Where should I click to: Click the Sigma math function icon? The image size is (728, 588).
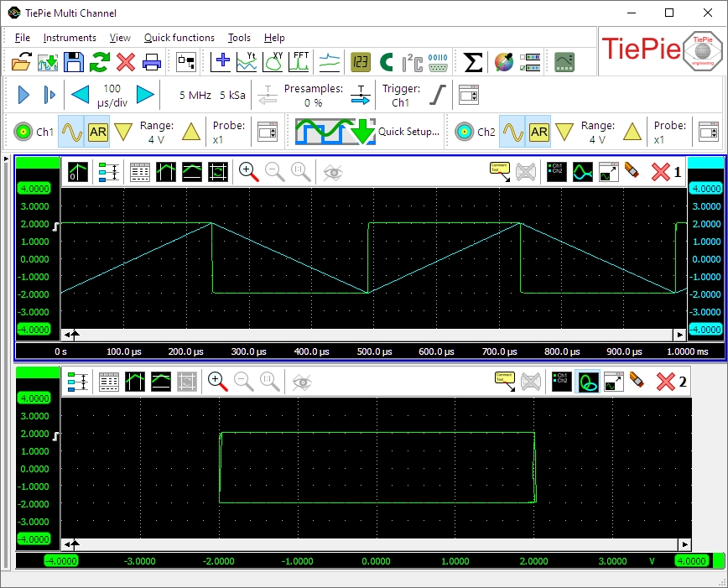[x=473, y=61]
